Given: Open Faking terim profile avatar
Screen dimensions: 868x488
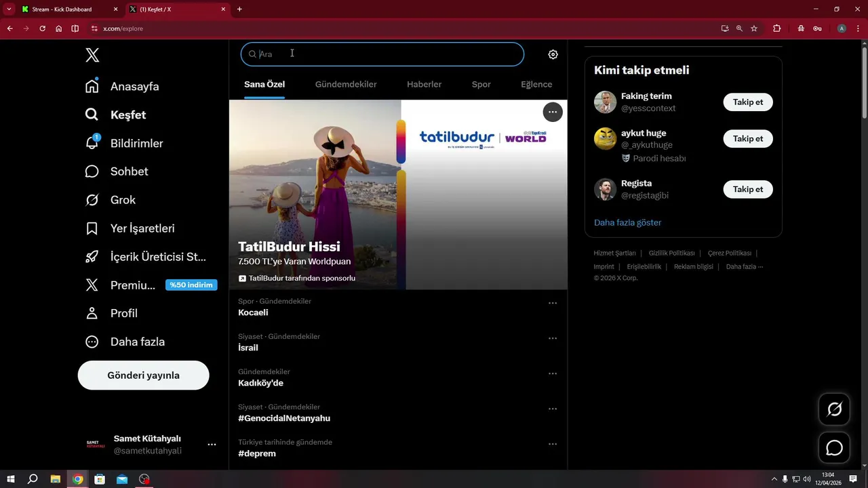Looking at the screenshot, I should coord(605,102).
